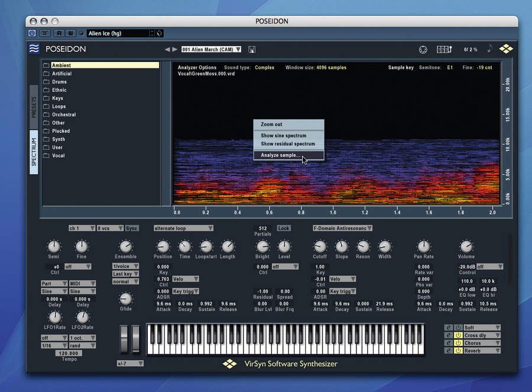Open the Last key dropdown

click(125, 274)
